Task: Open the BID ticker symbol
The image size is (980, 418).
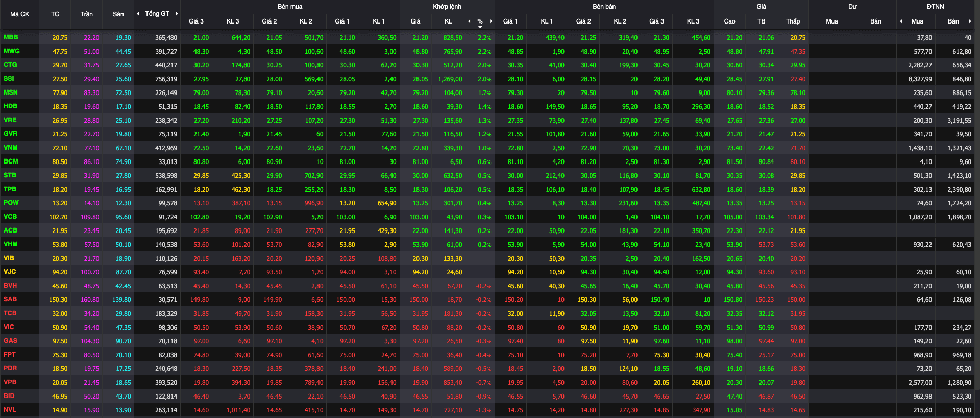Action: click(9, 396)
